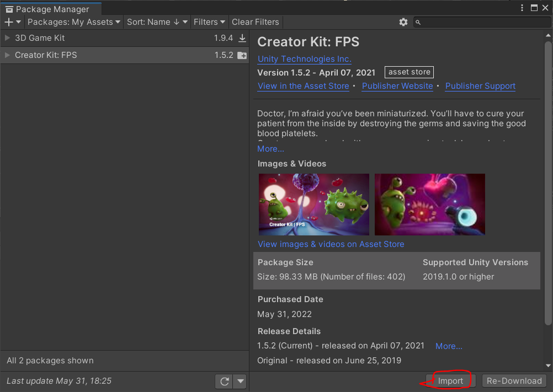Open the Sort: Name dropdown
Viewport: 553px width, 392px height.
coord(157,22)
